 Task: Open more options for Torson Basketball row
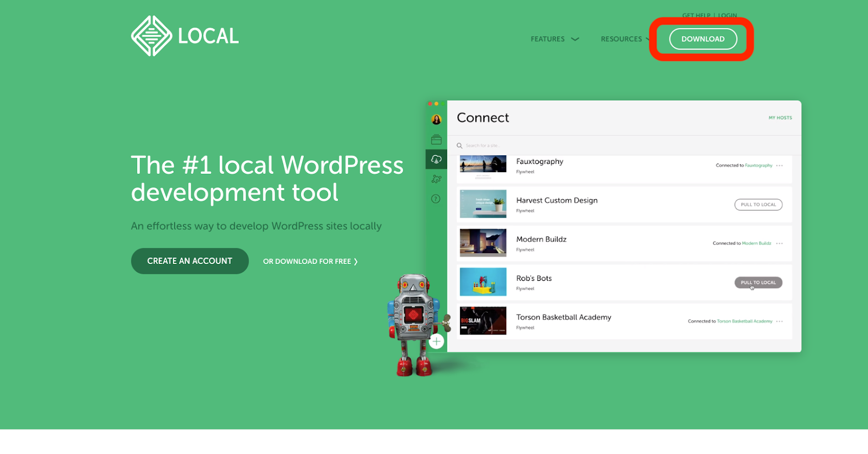click(x=780, y=321)
